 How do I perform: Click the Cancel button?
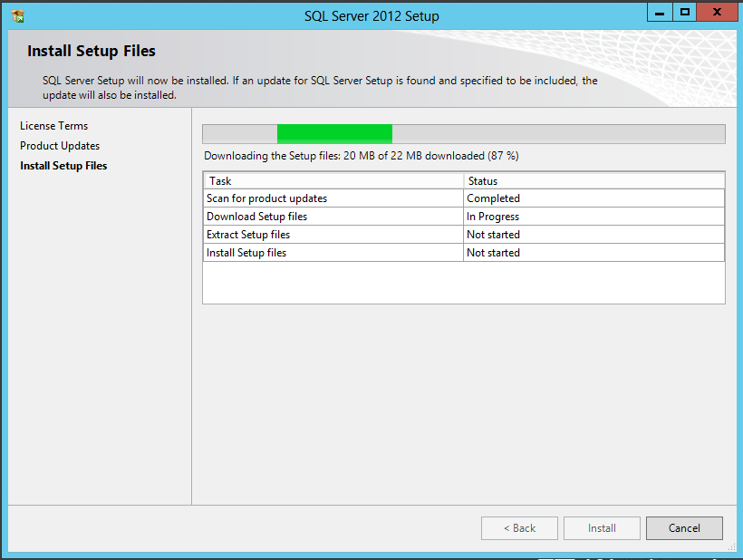684,527
